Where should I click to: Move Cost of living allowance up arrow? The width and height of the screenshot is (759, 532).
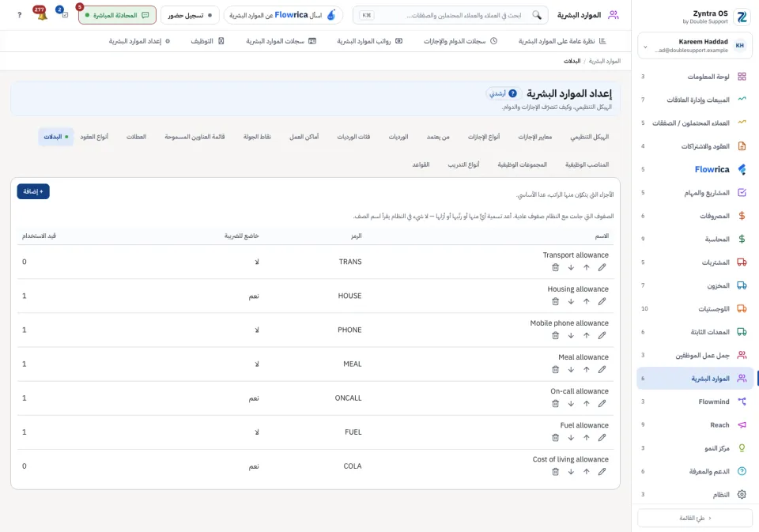[586, 471]
